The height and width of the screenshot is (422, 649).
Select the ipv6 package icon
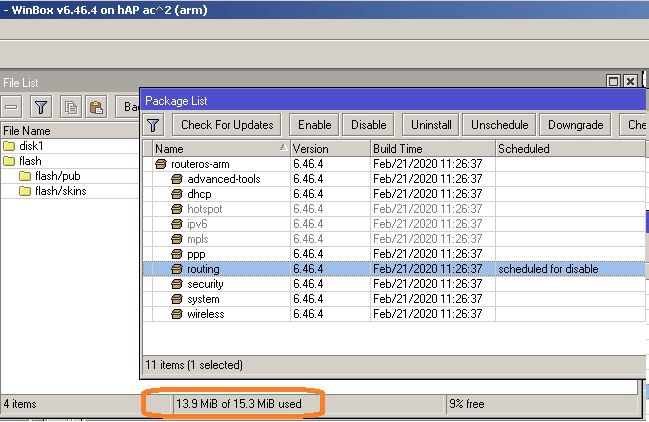(177, 224)
